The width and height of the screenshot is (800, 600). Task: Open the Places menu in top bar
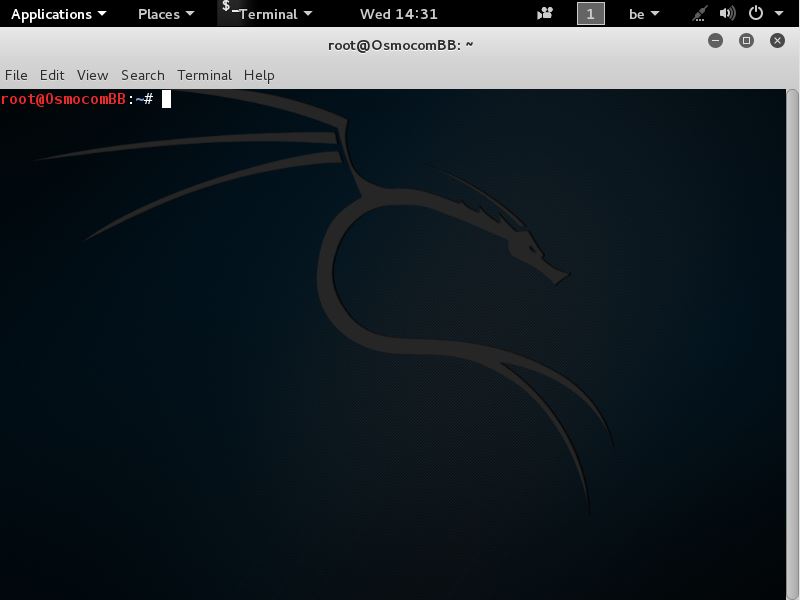tap(166, 14)
